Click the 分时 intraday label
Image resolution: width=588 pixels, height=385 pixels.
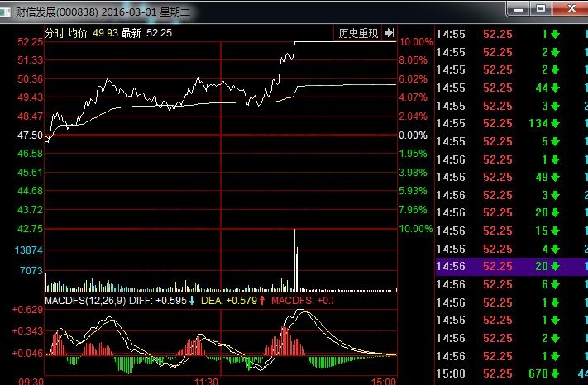pos(53,33)
